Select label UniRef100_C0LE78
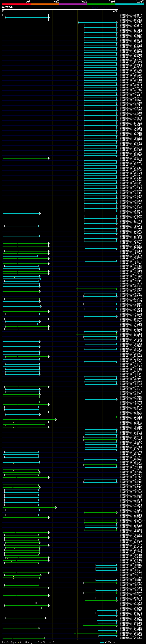The width and height of the screenshot is (146, 644). tap(131, 278)
